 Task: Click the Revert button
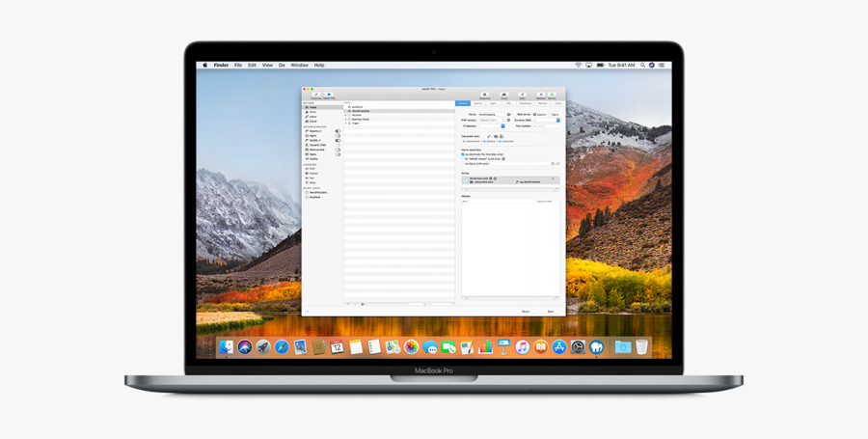click(x=526, y=311)
